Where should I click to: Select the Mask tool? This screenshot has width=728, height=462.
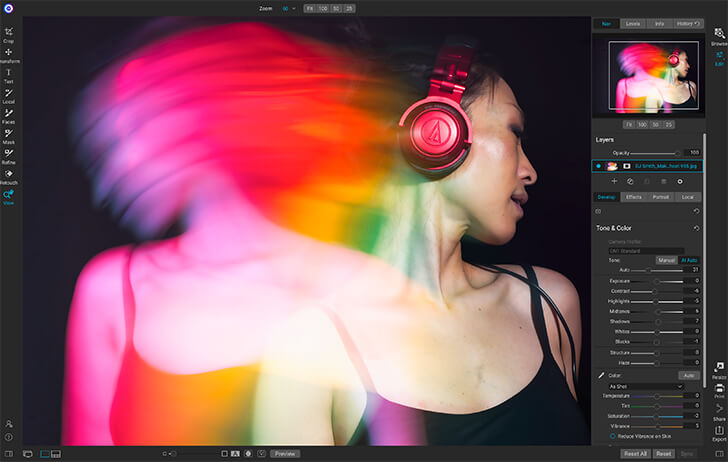click(x=8, y=137)
